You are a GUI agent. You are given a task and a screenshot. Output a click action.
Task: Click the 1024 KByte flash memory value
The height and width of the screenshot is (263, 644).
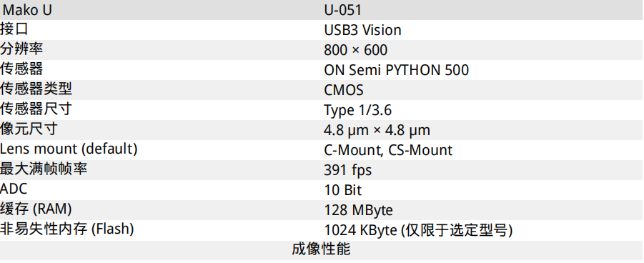tap(418, 230)
